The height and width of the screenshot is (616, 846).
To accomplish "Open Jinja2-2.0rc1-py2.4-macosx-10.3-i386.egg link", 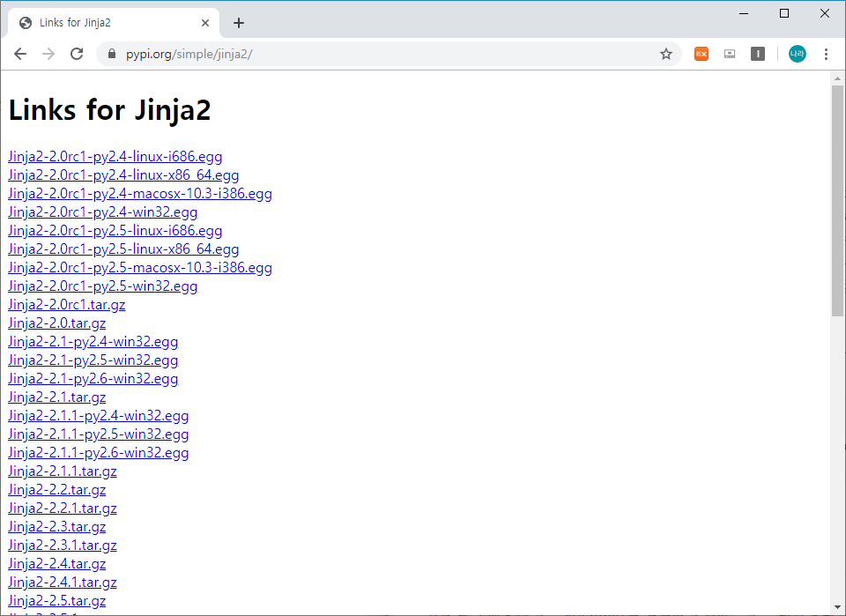I will [x=140, y=194].
